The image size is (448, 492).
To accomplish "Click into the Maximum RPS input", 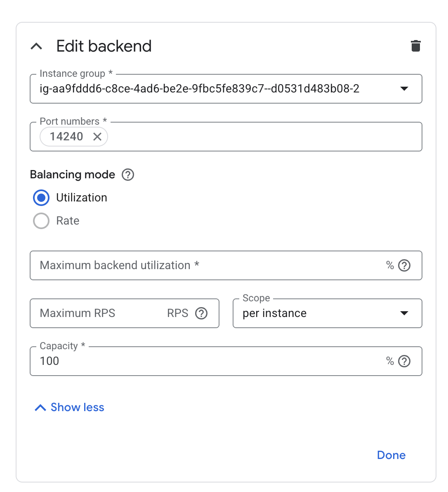I will [x=99, y=313].
